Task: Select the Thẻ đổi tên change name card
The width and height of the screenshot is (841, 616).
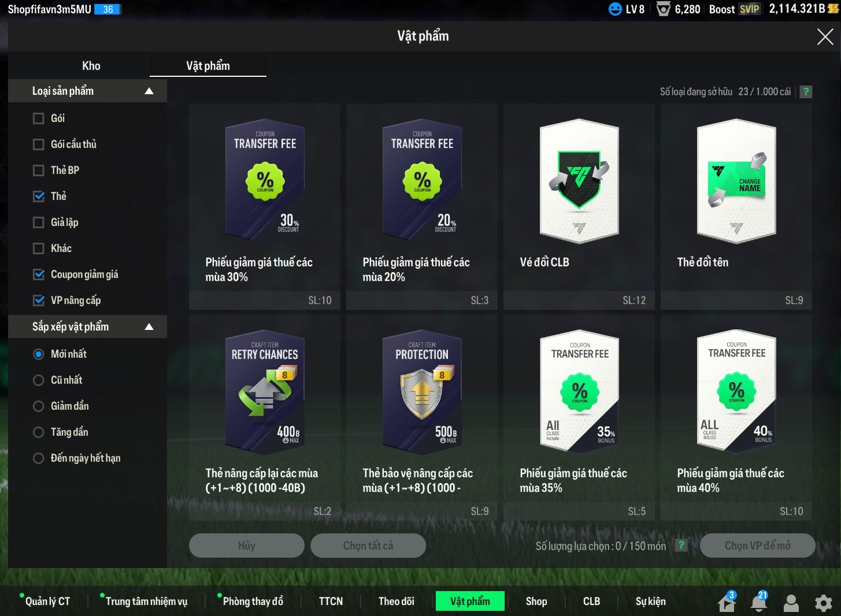Action: tap(736, 206)
